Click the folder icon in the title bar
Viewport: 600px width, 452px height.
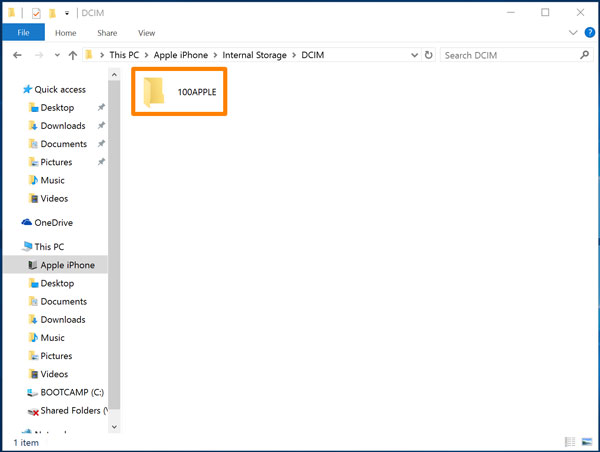12,13
